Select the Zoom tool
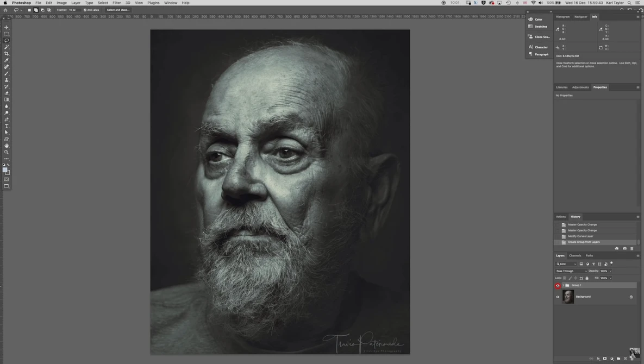Viewport: 644px width, 364px height. point(7,152)
